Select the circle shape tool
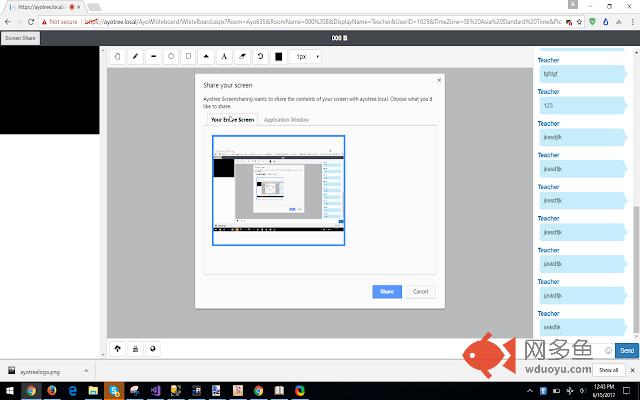The height and width of the screenshot is (400, 640). (x=171, y=57)
